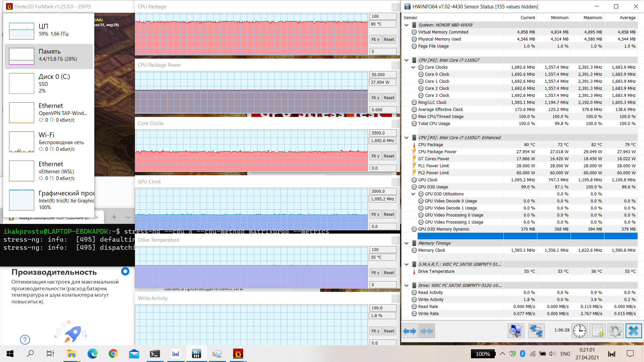Launch Microsoft Edge from the taskbar
The image size is (644, 362).
(x=92, y=354)
